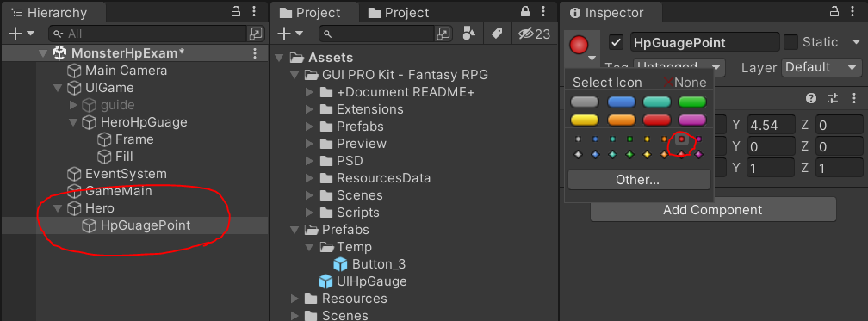868x321 pixels.
Task: Collapse the MonsterHpExam scene
Action: pos(43,53)
